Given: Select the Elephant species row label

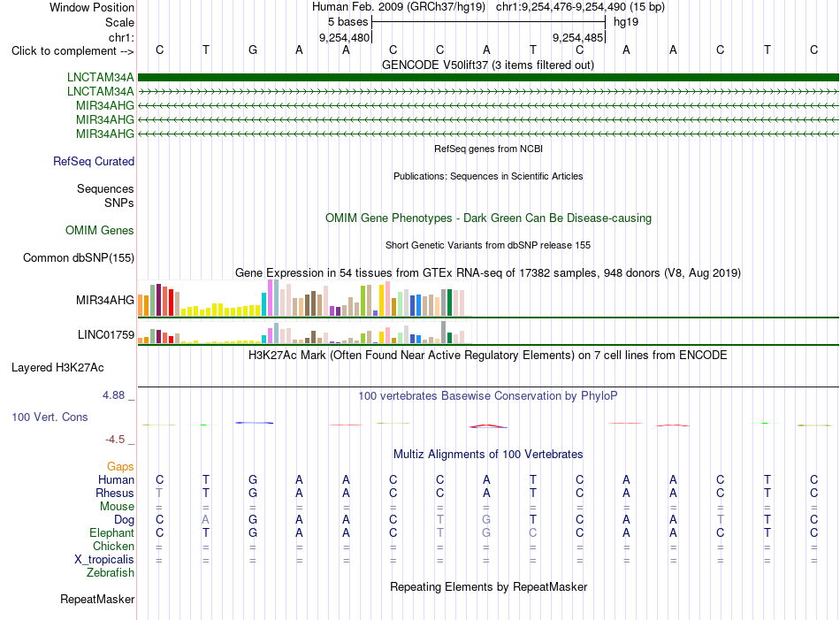Looking at the screenshot, I should (x=112, y=533).
